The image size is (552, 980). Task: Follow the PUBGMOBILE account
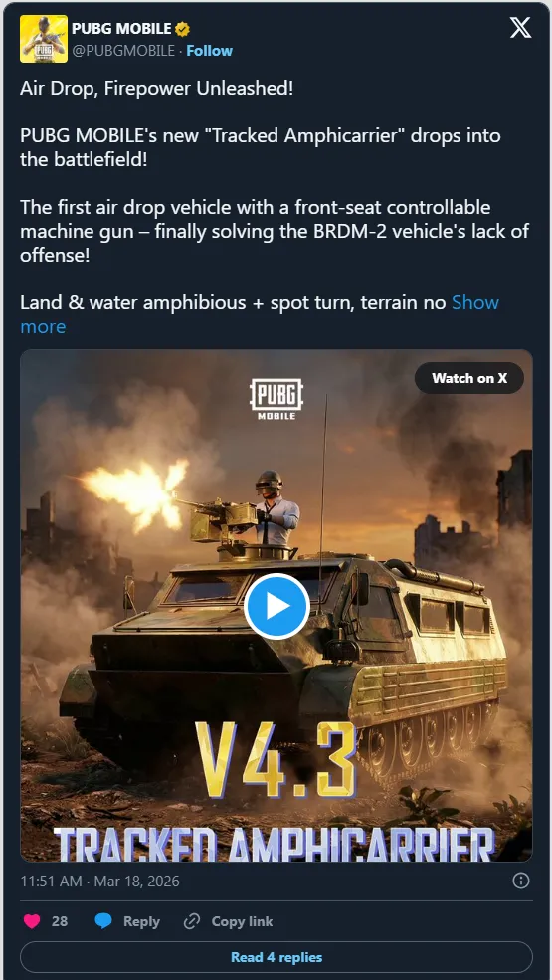pyautogui.click(x=210, y=51)
